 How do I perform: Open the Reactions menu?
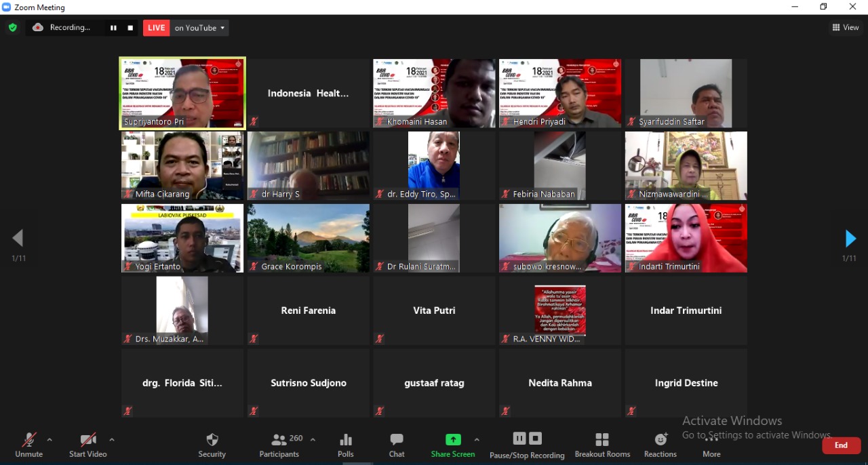(660, 445)
